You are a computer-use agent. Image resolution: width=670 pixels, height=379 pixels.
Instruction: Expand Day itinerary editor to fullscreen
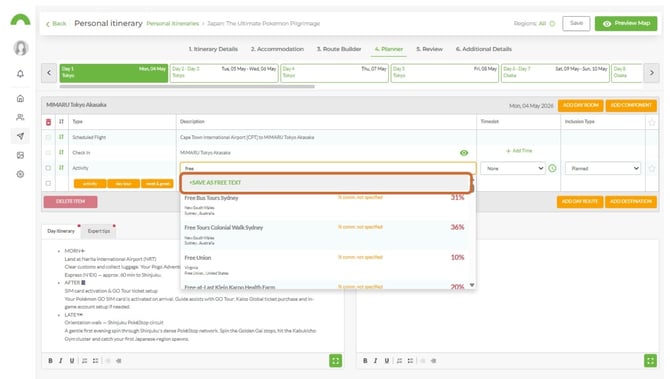[x=335, y=361]
